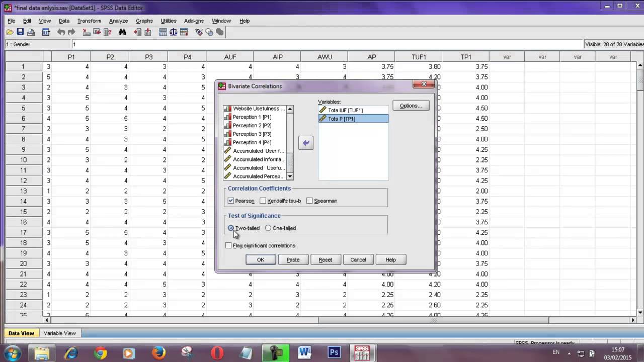Click the Undo arrow icon
Image resolution: width=644 pixels, height=362 pixels.
(x=61, y=32)
